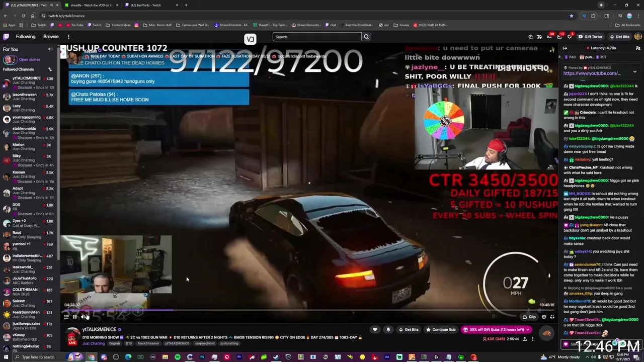Open stories in the sidebar
Screen dimensions: 644x362
click(29, 59)
